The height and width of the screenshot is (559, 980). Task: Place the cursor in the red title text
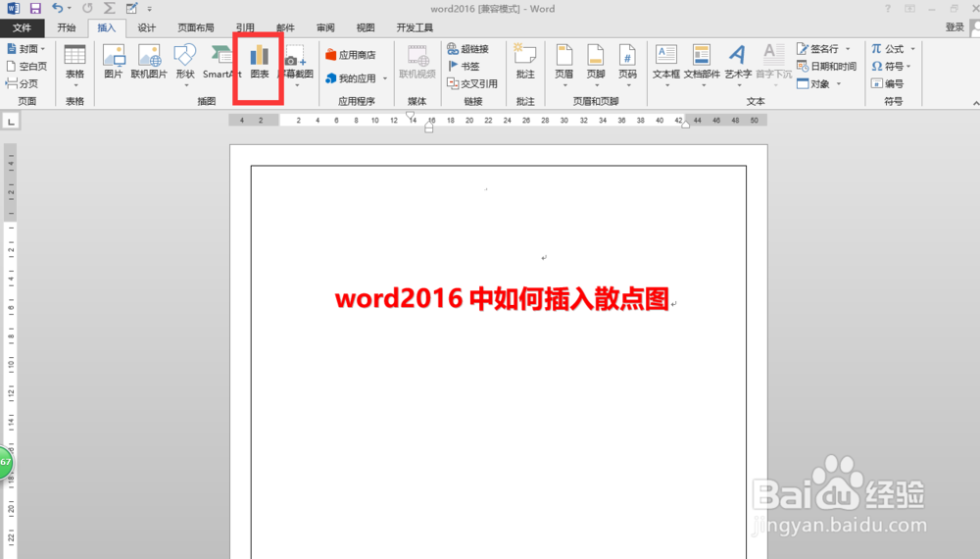[x=502, y=298]
